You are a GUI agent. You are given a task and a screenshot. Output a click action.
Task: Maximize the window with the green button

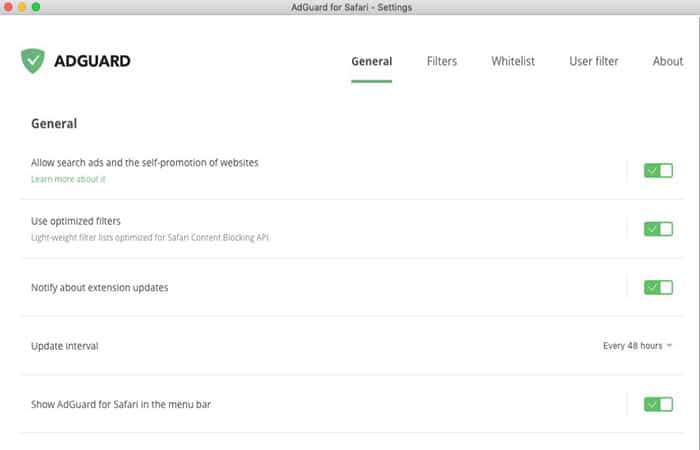point(36,7)
